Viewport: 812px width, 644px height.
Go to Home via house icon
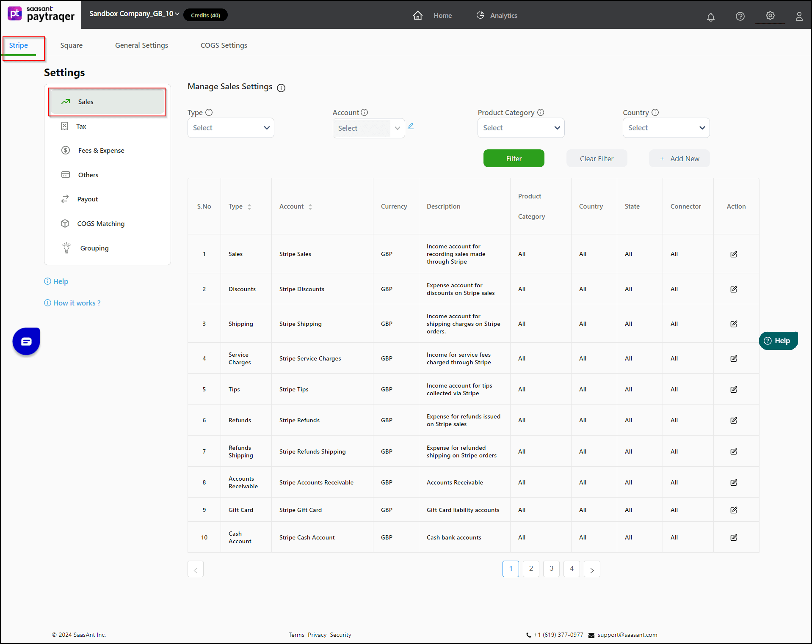point(418,15)
